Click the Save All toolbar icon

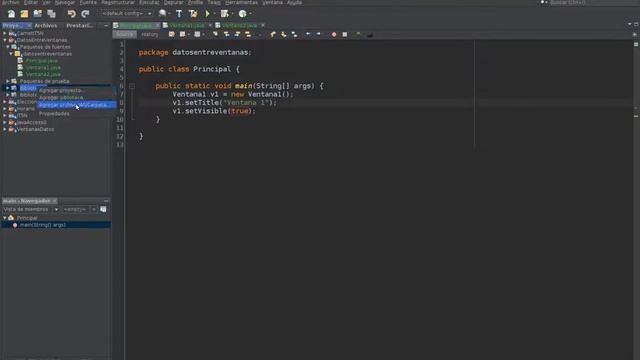51,13
